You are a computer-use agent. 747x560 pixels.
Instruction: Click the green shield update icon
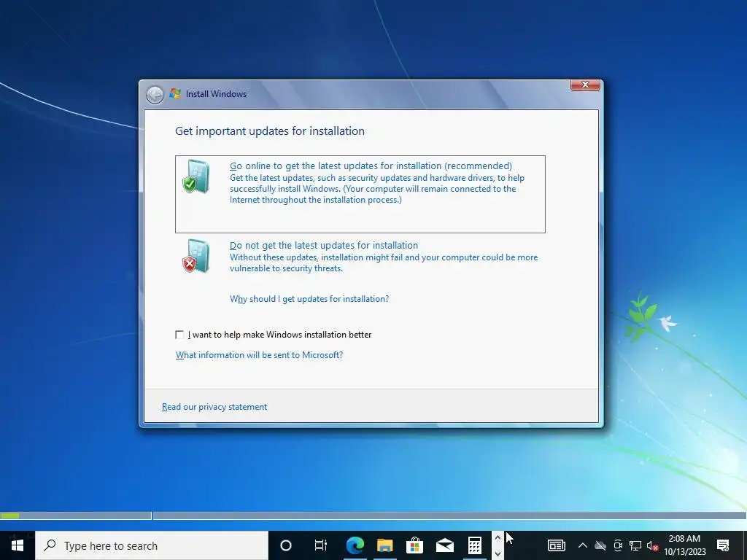point(196,176)
